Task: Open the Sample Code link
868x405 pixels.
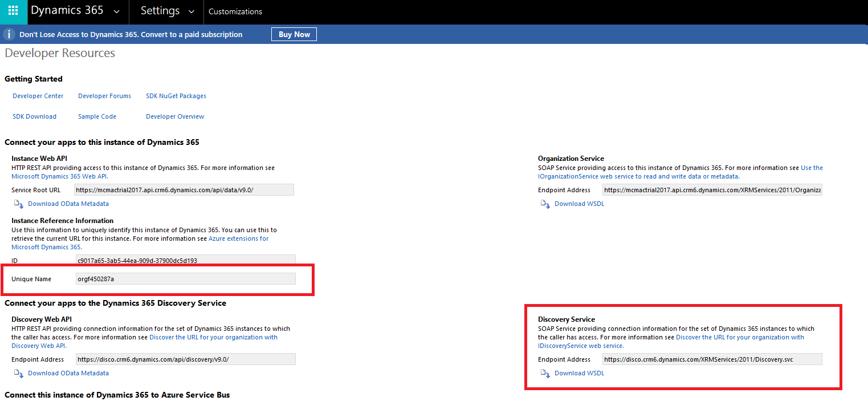Action: (97, 116)
